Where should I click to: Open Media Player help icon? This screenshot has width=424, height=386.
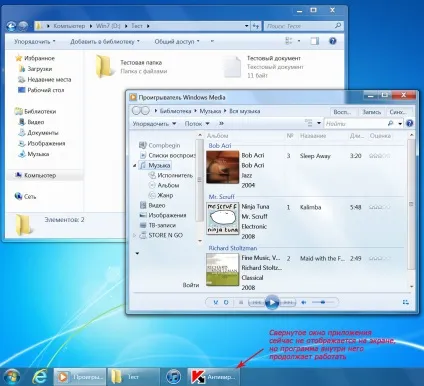(x=410, y=124)
